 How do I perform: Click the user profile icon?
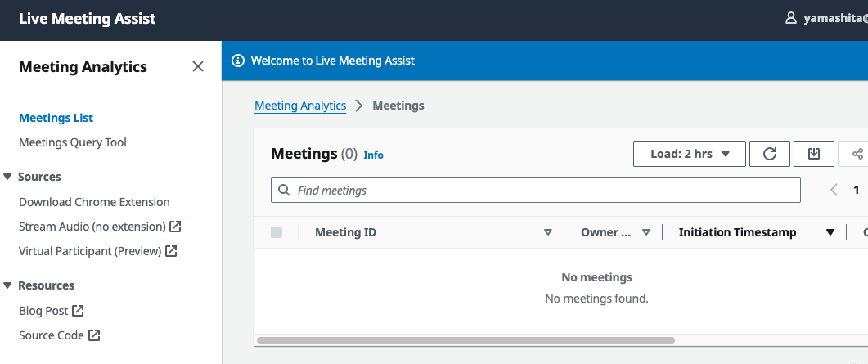790,18
